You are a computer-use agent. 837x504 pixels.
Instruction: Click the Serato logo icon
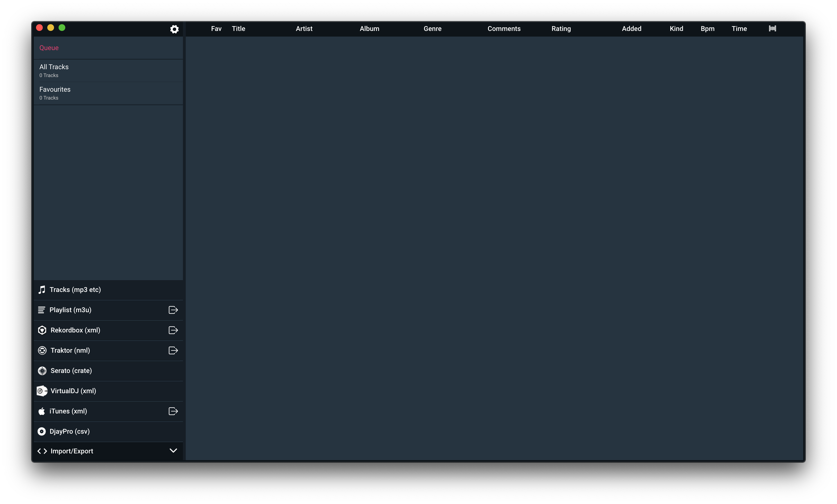click(42, 371)
